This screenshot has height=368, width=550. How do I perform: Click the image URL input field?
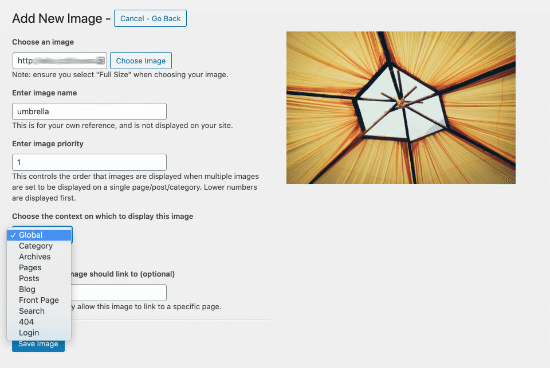[x=59, y=61]
